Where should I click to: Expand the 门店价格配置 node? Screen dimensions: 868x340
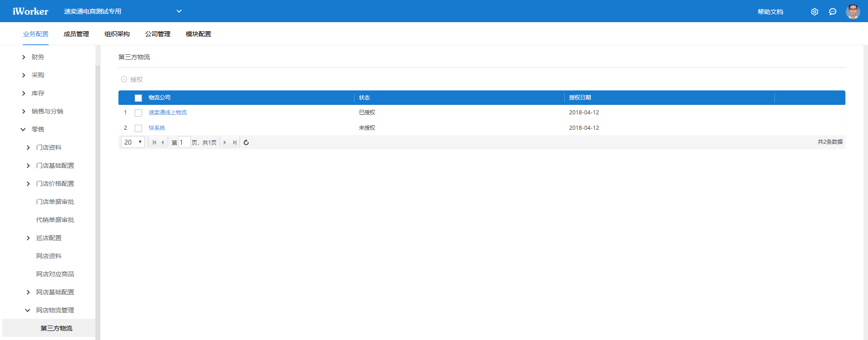click(x=28, y=184)
